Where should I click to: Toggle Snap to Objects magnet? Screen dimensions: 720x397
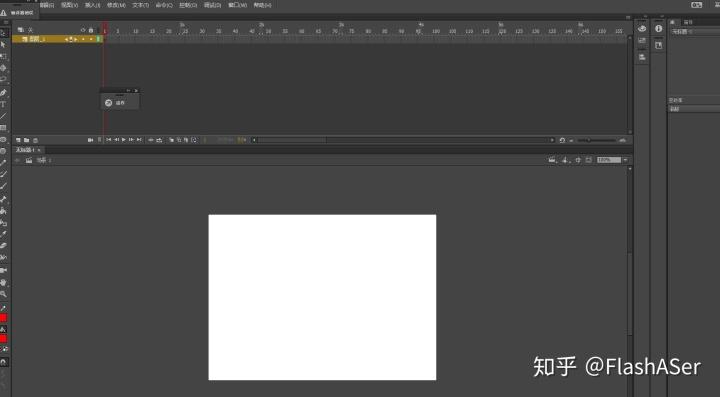[x=4, y=362]
